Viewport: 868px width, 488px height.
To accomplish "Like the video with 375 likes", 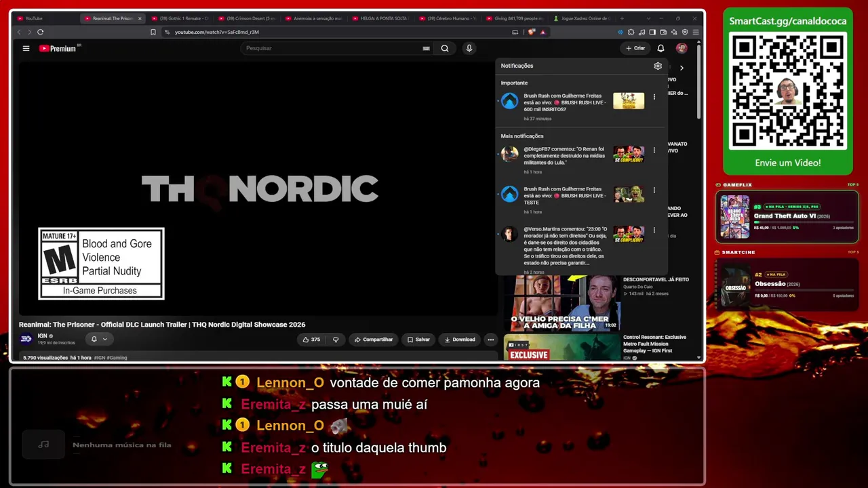I will [311, 340].
